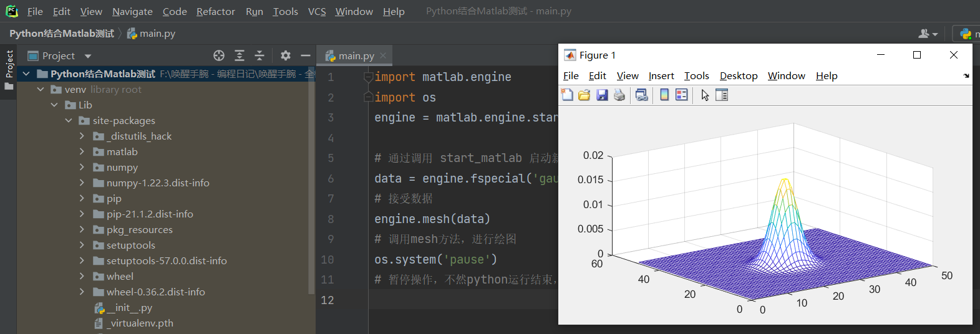Expand the wheel folder

click(82, 276)
